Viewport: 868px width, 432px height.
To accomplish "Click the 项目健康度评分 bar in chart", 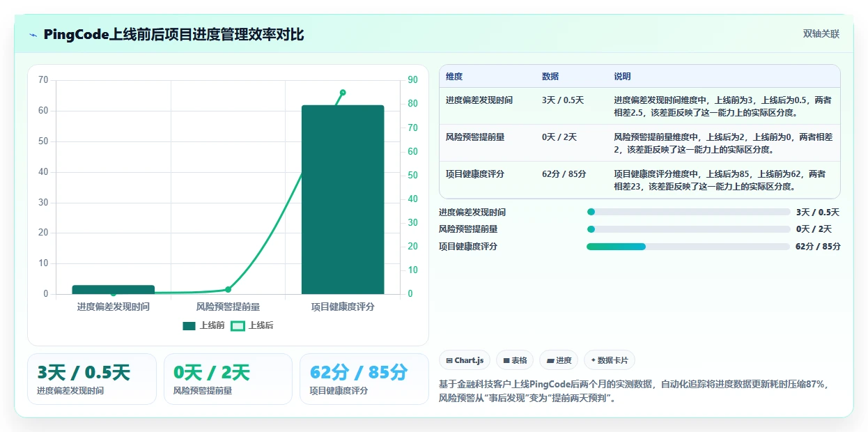I will coord(343,199).
